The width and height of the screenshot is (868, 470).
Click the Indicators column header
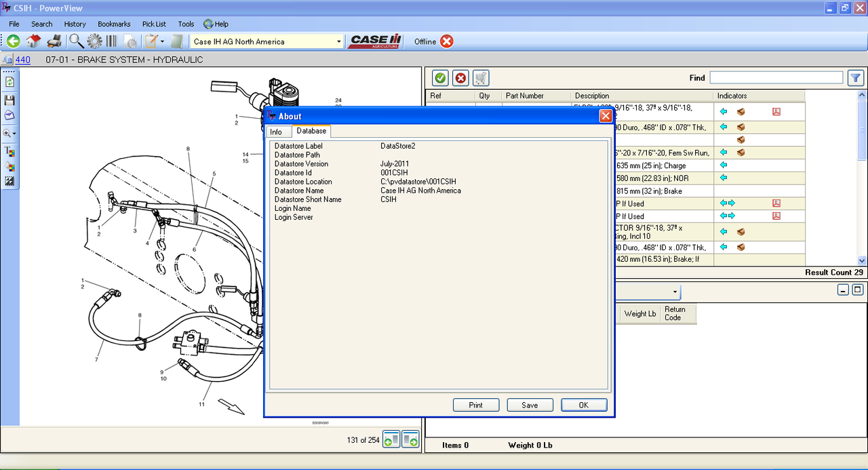759,96
